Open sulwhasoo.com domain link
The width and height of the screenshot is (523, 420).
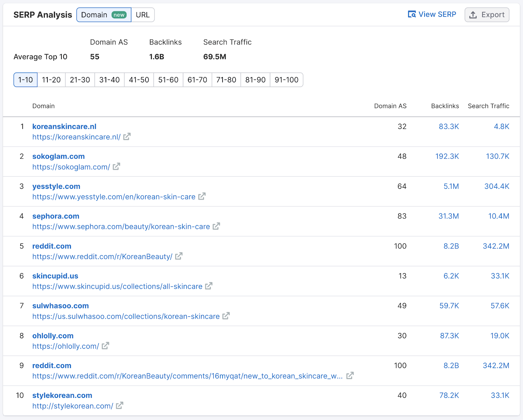tap(60, 306)
